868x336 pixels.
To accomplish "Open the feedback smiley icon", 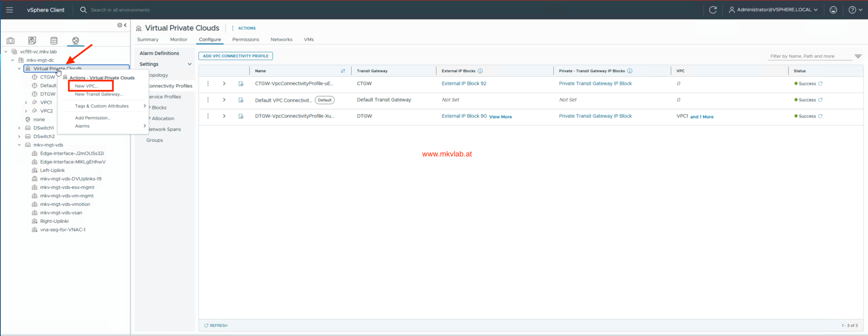I will pyautogui.click(x=833, y=10).
